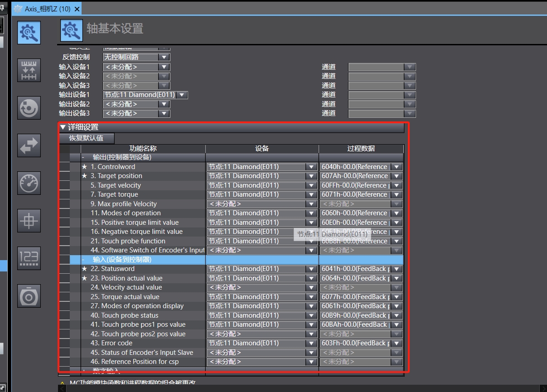Image resolution: width=547 pixels, height=392 pixels.
Task: Open the axis basic settings icon in sidebar
Action: (29, 33)
